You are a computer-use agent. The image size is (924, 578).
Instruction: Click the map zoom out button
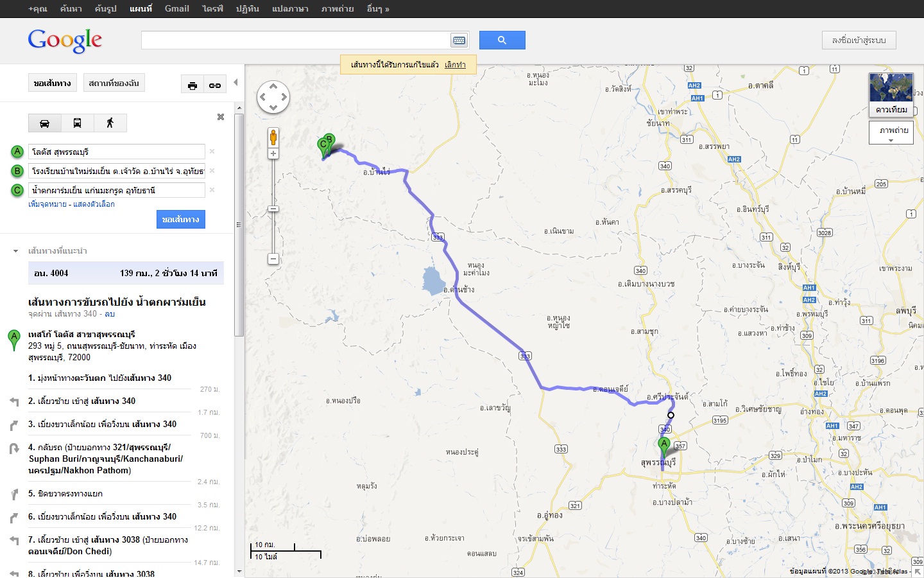point(273,259)
